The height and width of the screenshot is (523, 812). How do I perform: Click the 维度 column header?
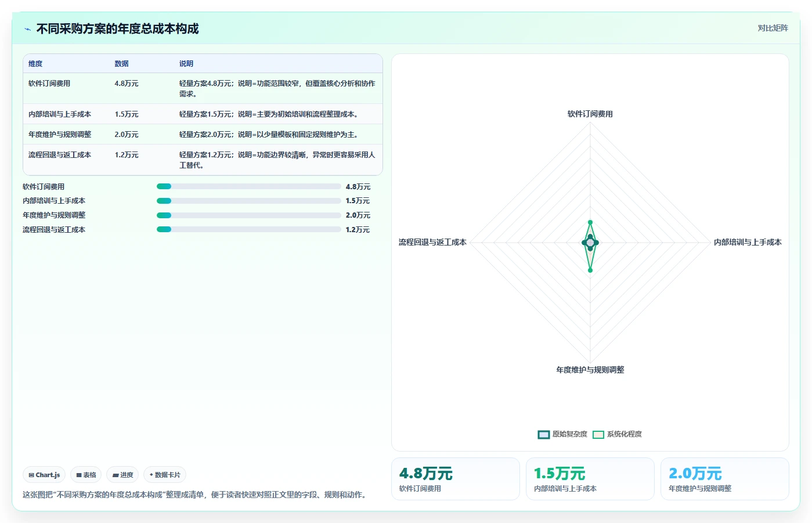(35, 64)
